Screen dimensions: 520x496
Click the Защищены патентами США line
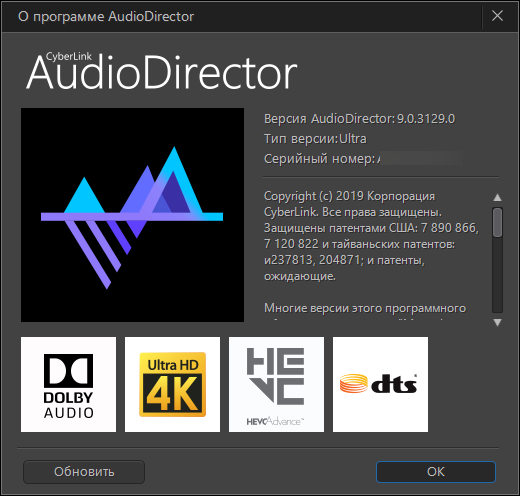tap(371, 228)
